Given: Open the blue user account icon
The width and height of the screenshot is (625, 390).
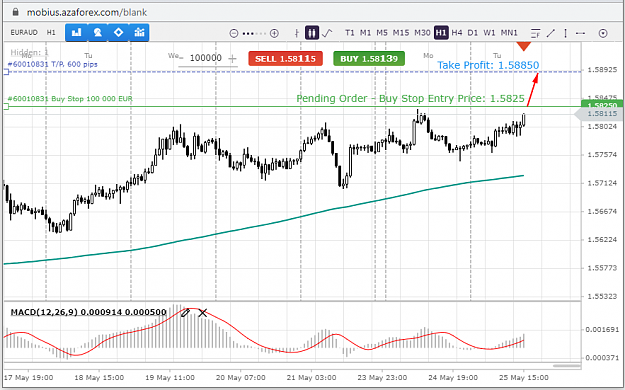Looking at the screenshot, I should [97, 32].
